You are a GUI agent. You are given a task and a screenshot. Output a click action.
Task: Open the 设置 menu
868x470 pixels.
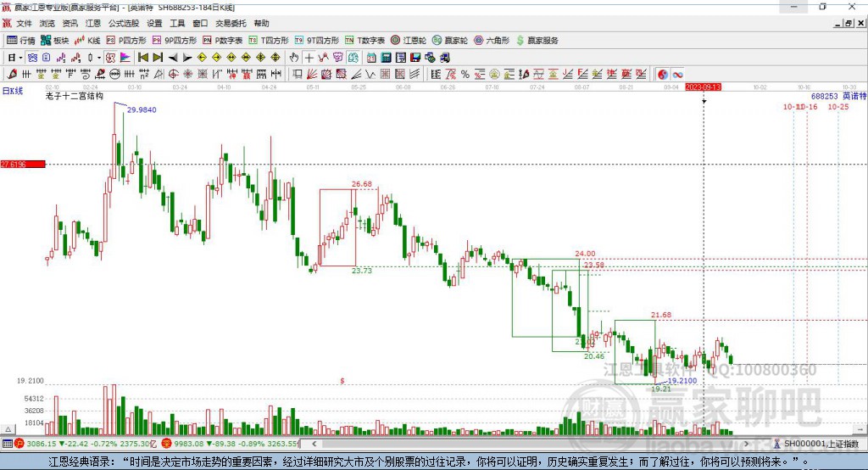pos(154,23)
